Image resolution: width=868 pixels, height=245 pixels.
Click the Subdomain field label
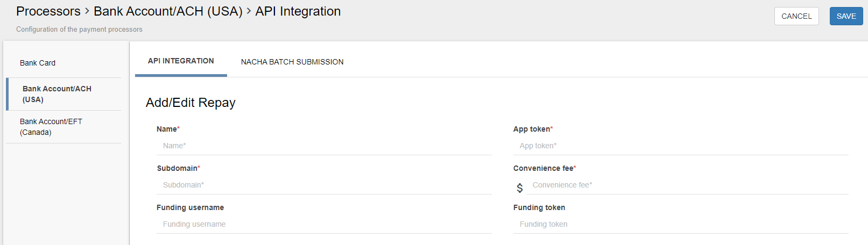178,168
